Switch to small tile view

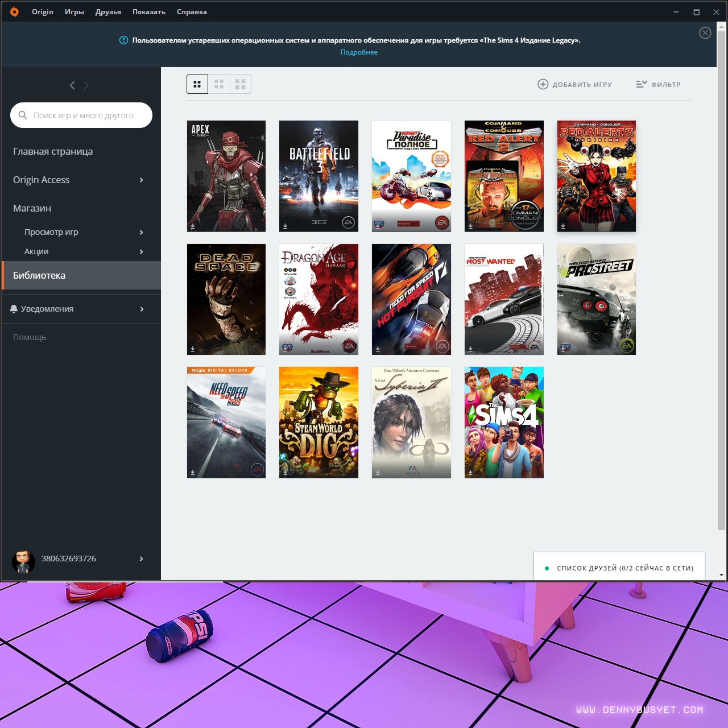pyautogui.click(x=197, y=84)
